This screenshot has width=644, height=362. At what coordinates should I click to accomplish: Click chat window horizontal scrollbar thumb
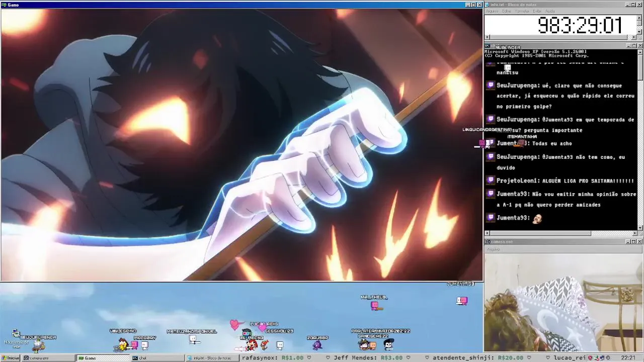coord(541,233)
